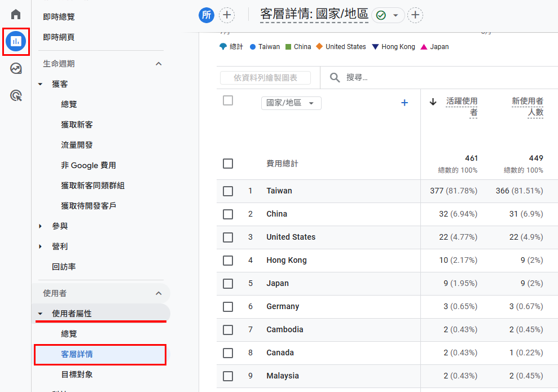Collapse the 使用者屬性 tree group
558x392 pixels.
coord(40,314)
